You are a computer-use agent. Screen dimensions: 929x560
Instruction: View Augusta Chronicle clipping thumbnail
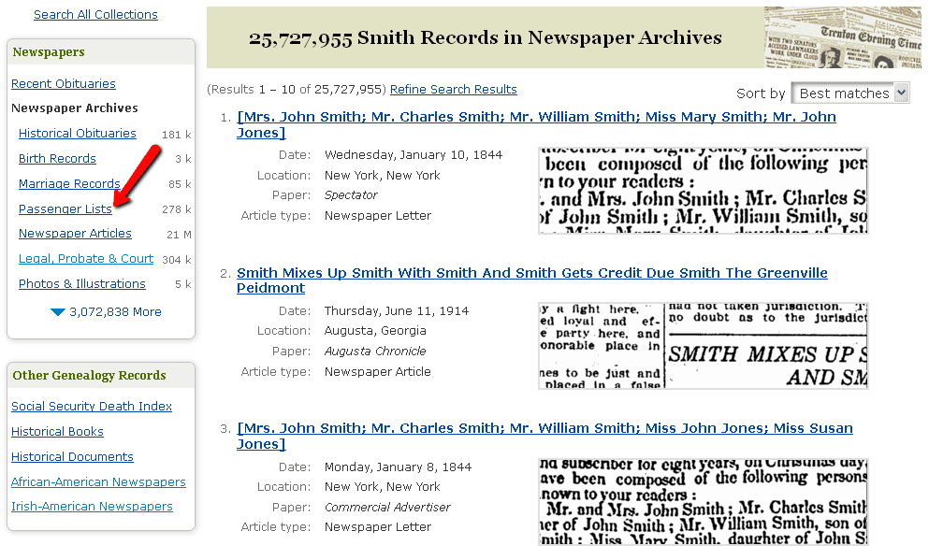click(703, 346)
